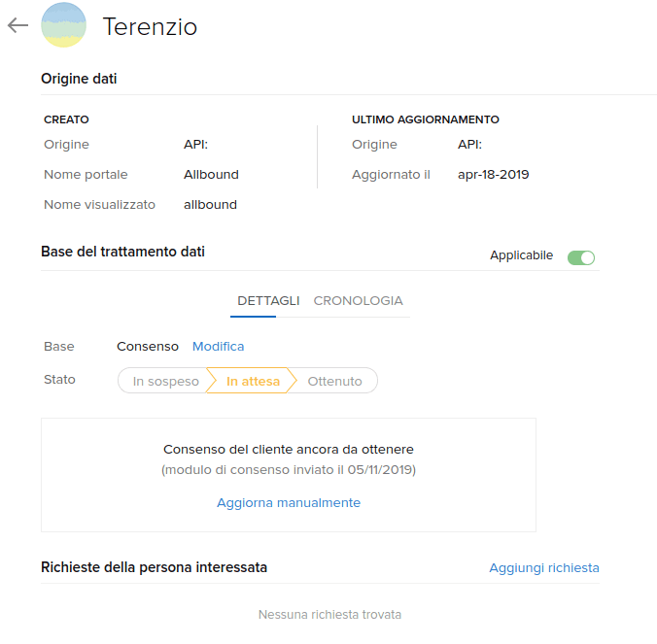Image resolution: width=657 pixels, height=644 pixels.
Task: Toggle the Applicabile switch
Action: (580, 257)
